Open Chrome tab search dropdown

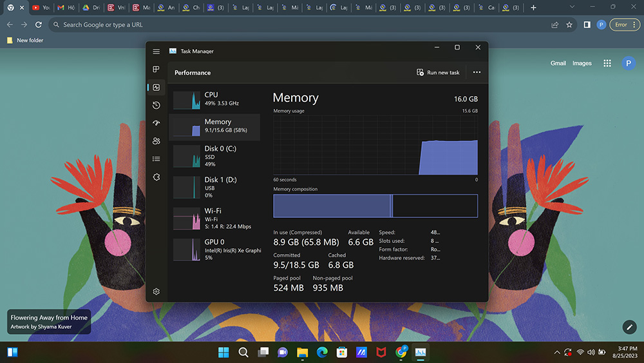(x=572, y=7)
